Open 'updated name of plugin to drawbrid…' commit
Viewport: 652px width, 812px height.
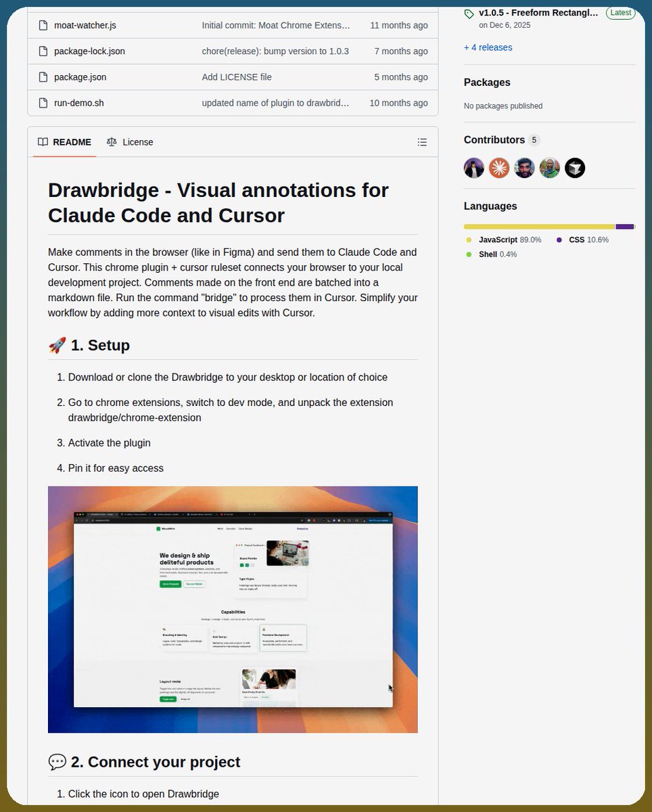pyautogui.click(x=275, y=103)
